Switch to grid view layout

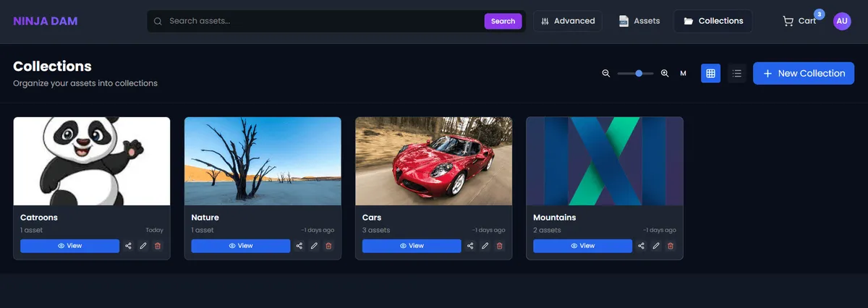(710, 73)
